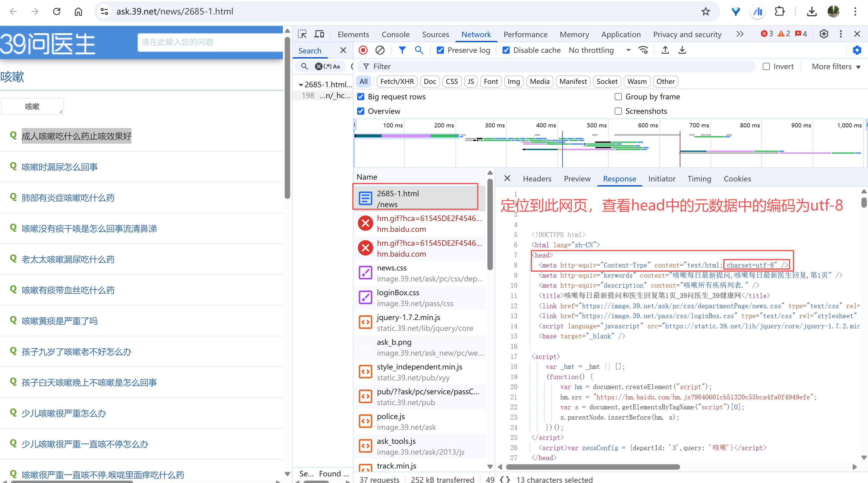Expand the More filters dropdown
Screen dimensions: 868x483
[x=836, y=66]
